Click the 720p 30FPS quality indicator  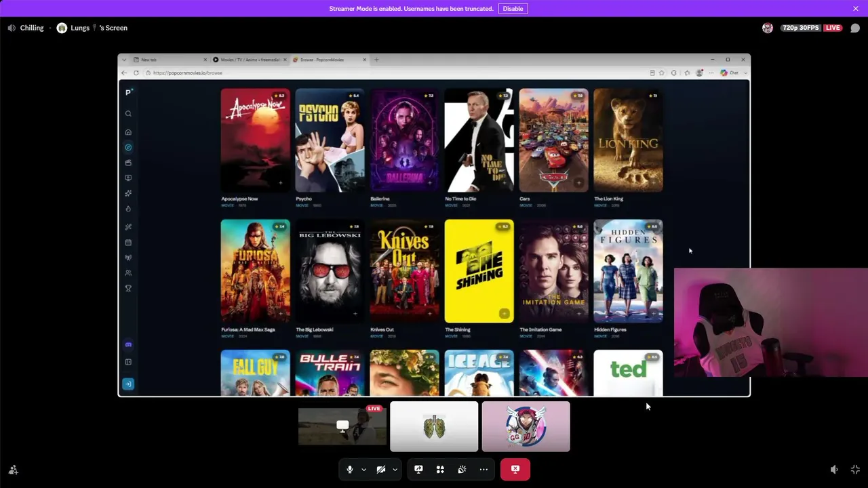point(800,28)
